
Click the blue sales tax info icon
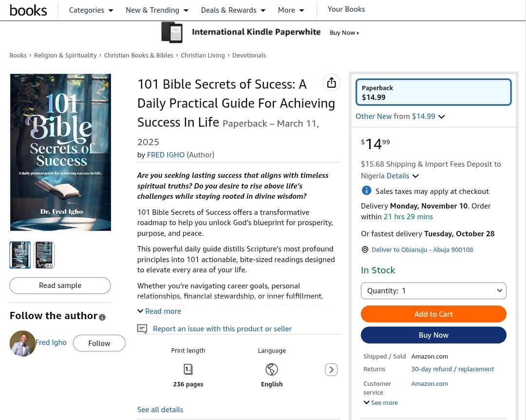click(x=366, y=191)
